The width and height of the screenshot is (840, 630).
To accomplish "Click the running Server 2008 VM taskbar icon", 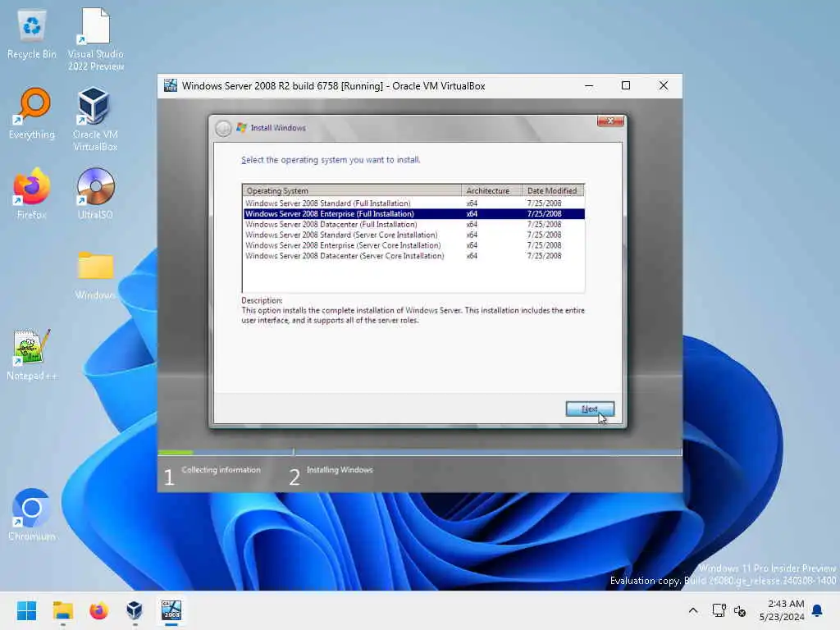I will pos(171,610).
